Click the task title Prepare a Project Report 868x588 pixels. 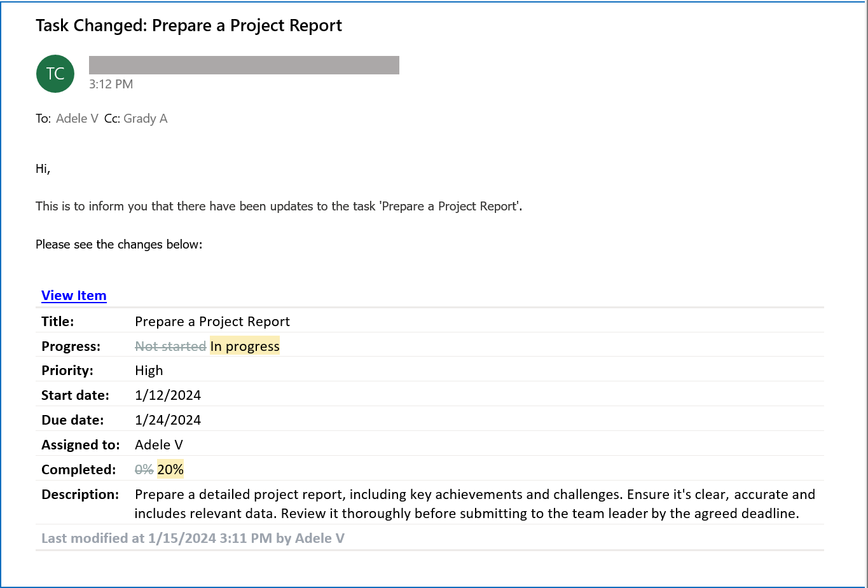point(212,322)
